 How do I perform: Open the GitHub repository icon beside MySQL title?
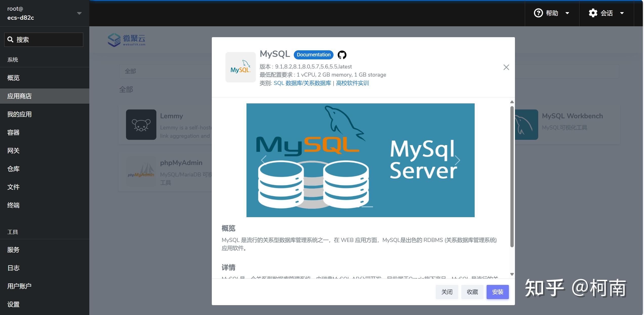[342, 55]
